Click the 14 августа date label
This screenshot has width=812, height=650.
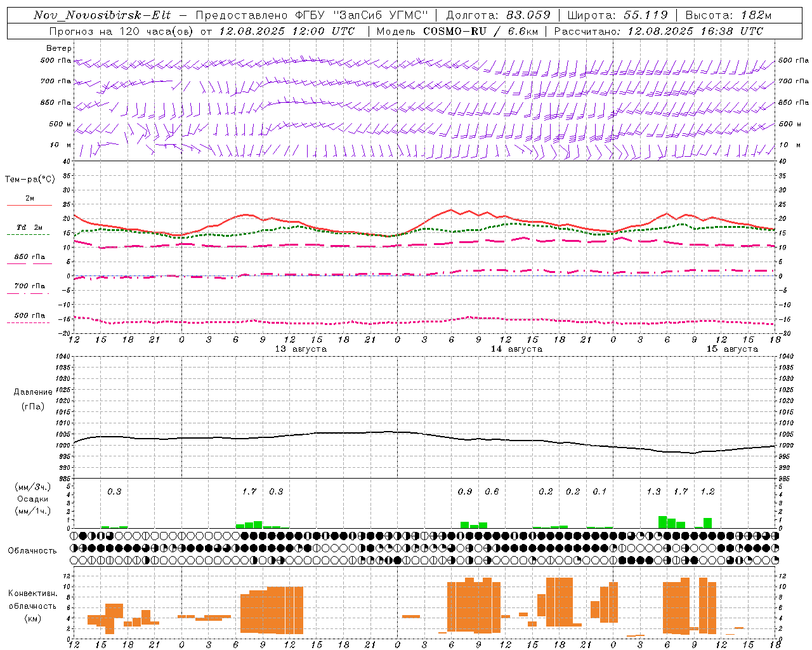tap(516, 349)
